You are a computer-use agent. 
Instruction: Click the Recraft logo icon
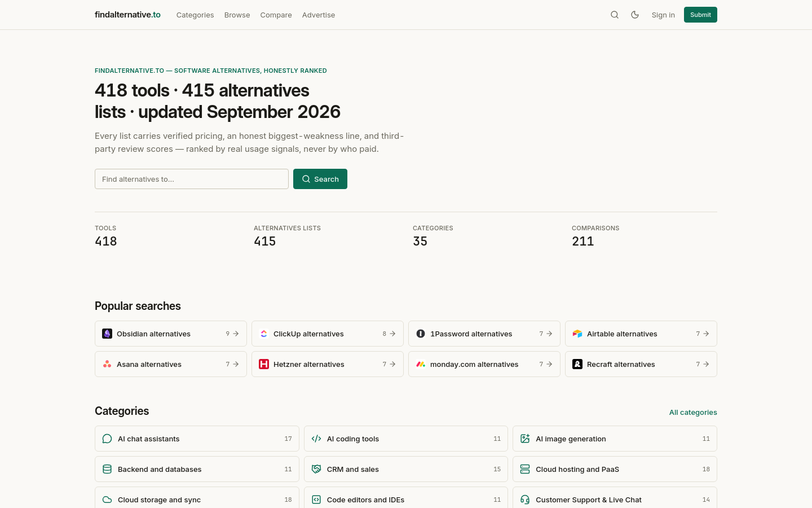[x=577, y=364]
